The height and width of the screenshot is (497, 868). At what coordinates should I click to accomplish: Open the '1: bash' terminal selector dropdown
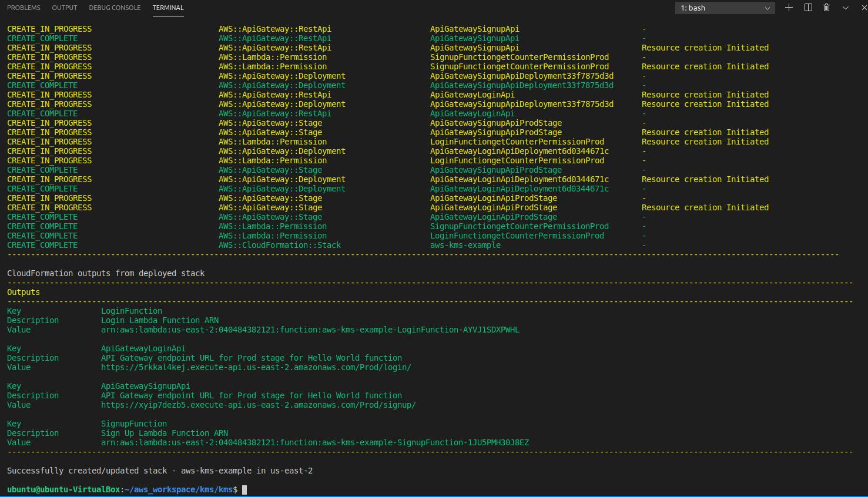725,8
